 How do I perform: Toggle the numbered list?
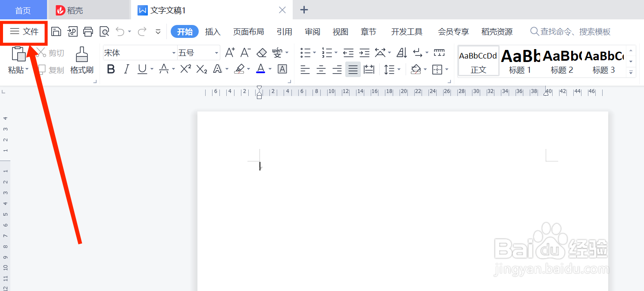tap(327, 52)
